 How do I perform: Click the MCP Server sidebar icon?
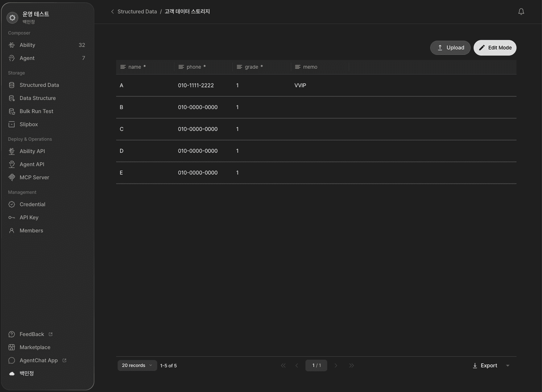coord(12,177)
